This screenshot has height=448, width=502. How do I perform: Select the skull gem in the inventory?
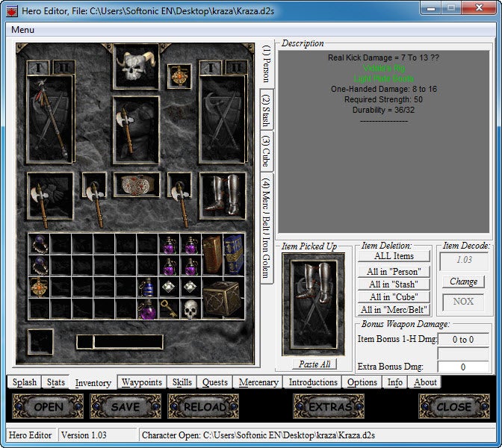click(x=190, y=308)
